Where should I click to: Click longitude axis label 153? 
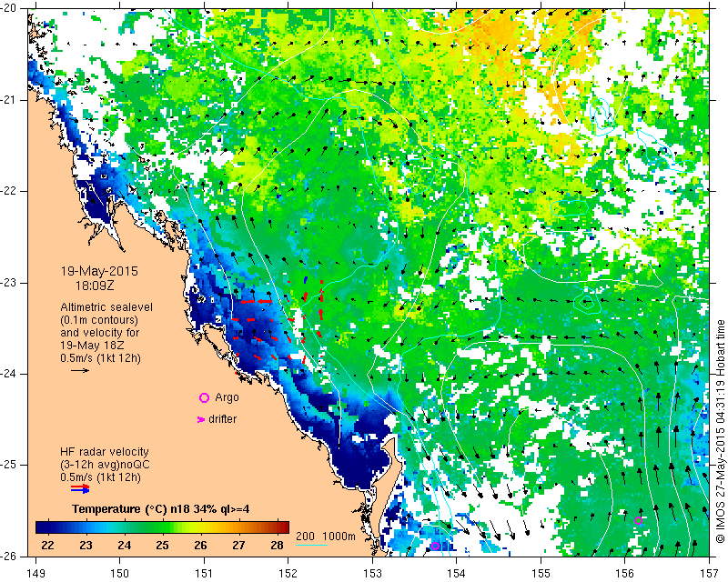(x=372, y=574)
